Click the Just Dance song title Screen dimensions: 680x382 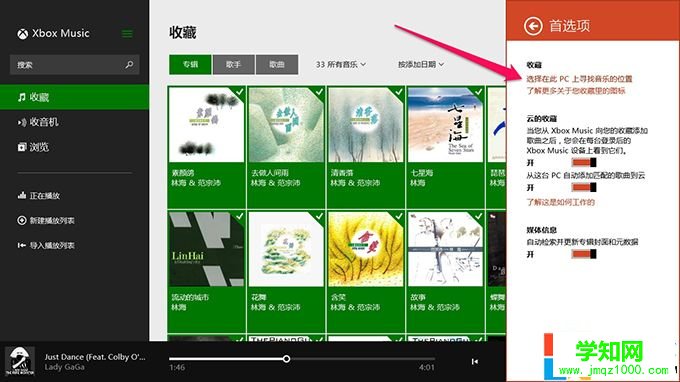pos(95,357)
